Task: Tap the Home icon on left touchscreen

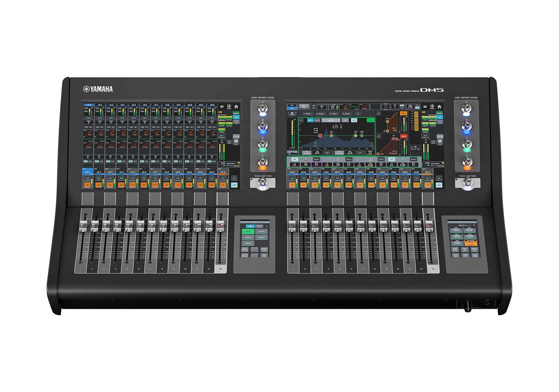Action: click(236, 107)
